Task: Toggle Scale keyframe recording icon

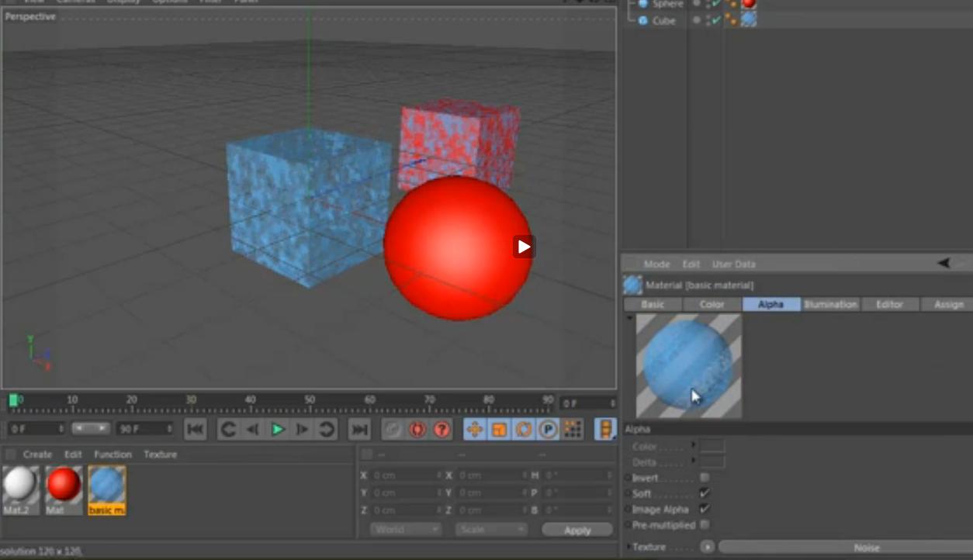Action: coord(499,429)
